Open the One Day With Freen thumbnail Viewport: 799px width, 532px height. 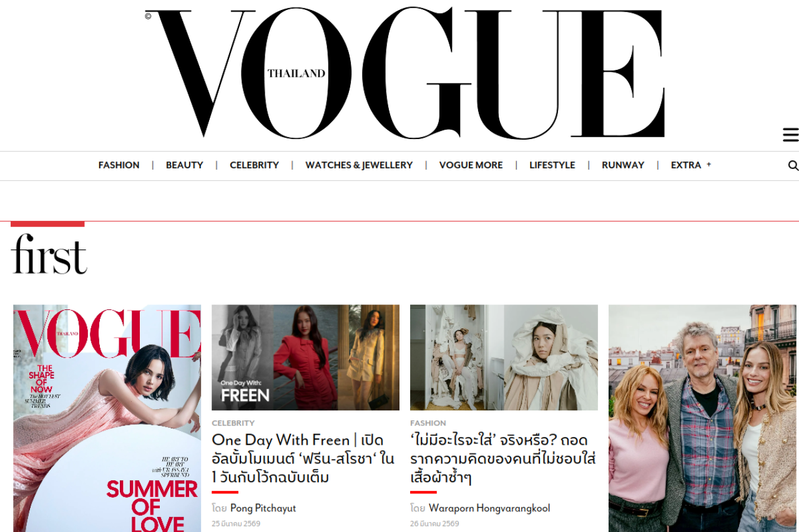pos(305,357)
